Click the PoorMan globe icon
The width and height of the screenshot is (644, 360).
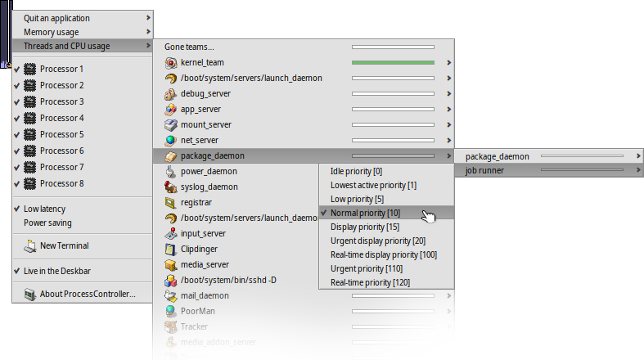coord(170,312)
